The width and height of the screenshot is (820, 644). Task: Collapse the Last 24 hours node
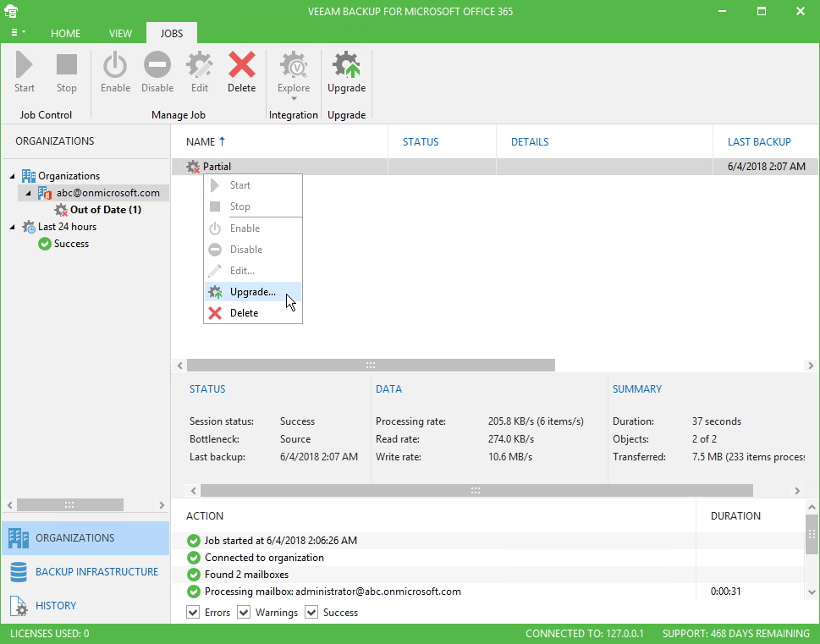point(12,227)
